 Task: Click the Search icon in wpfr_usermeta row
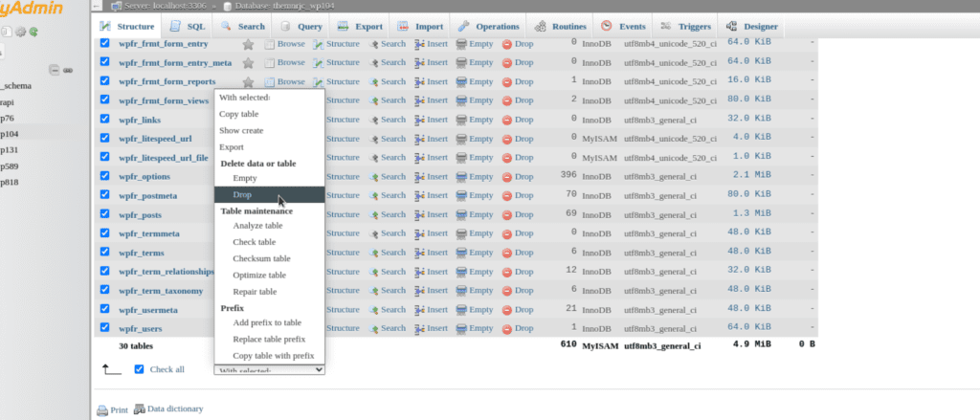[374, 310]
